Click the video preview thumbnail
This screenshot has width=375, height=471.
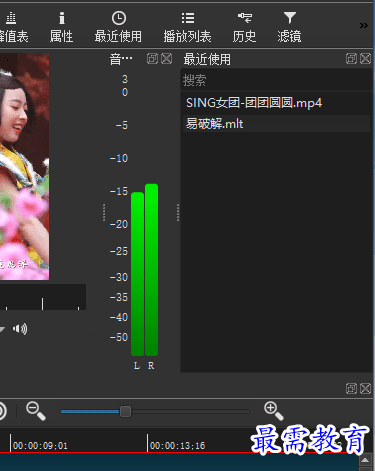24,167
